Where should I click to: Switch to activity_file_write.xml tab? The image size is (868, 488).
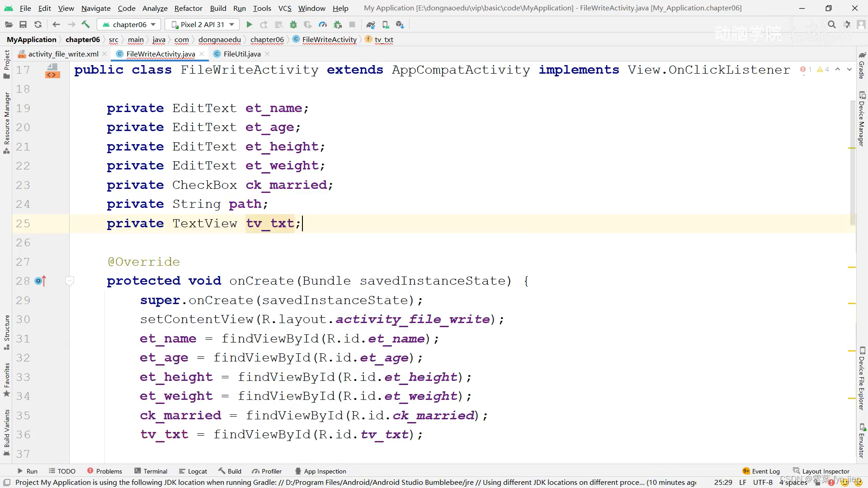click(x=63, y=54)
